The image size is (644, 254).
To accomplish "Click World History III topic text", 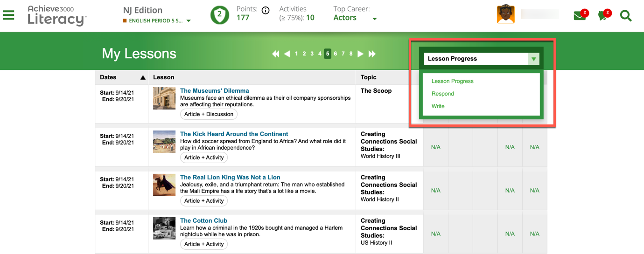I will (x=380, y=156).
